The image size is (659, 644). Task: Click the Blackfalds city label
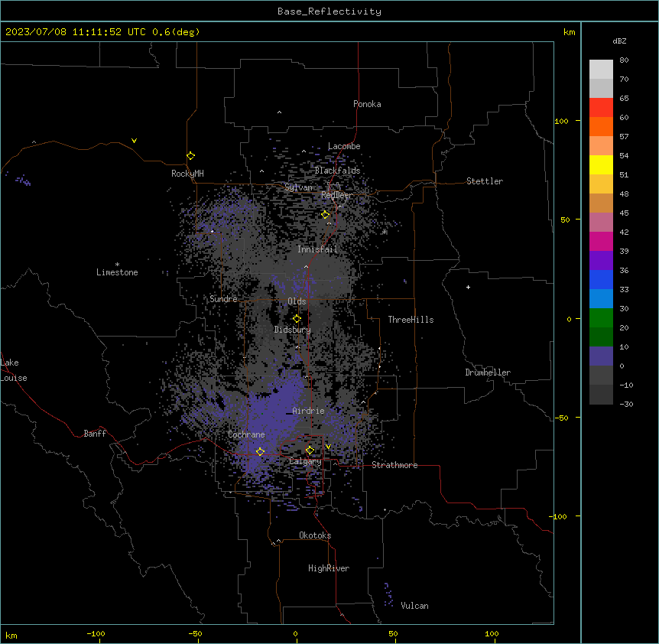pyautogui.click(x=337, y=171)
